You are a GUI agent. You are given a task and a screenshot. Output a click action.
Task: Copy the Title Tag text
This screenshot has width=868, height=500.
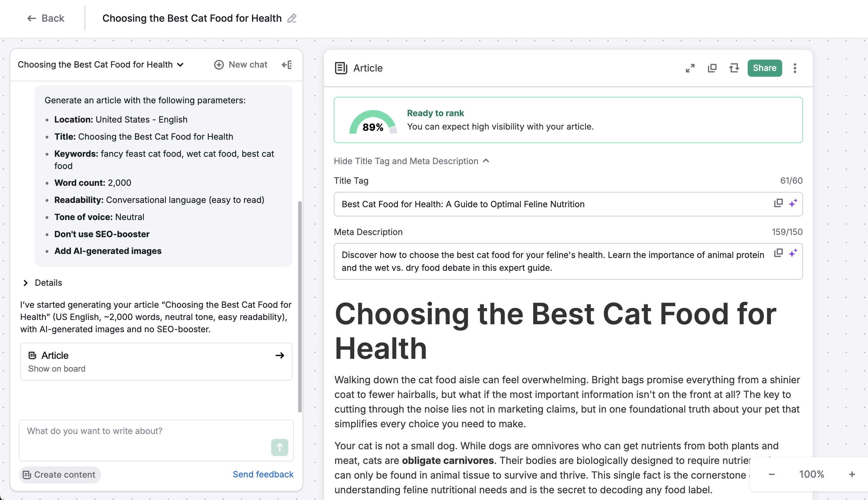[x=778, y=203]
